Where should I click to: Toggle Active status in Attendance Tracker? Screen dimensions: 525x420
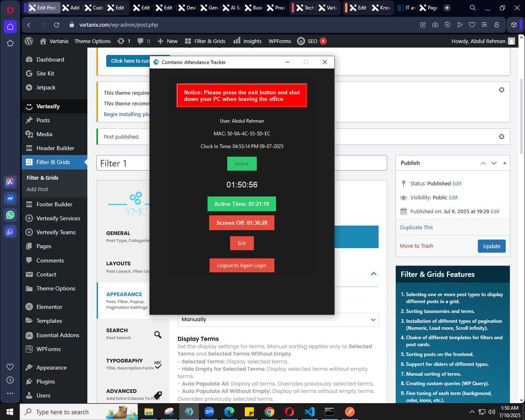(x=242, y=164)
